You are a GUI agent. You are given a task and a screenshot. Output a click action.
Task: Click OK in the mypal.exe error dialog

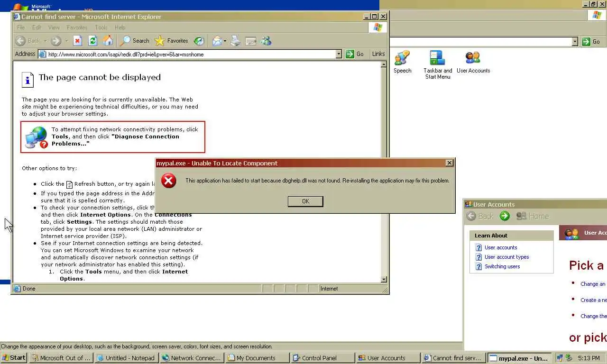click(x=305, y=201)
